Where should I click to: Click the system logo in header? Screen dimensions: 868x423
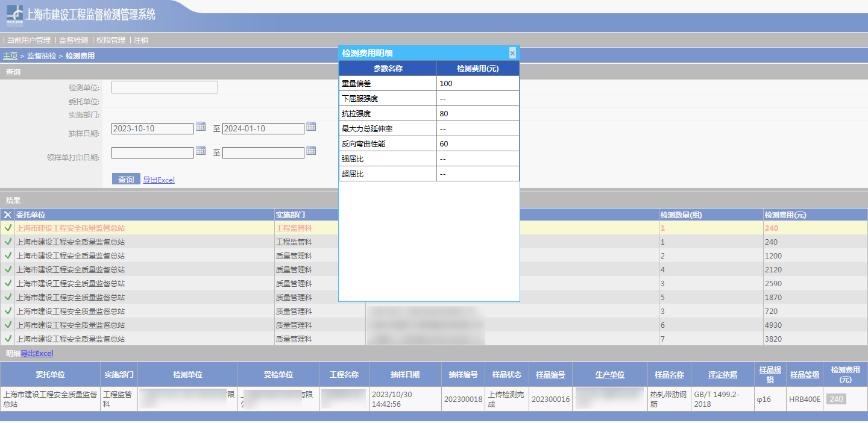pyautogui.click(x=15, y=15)
